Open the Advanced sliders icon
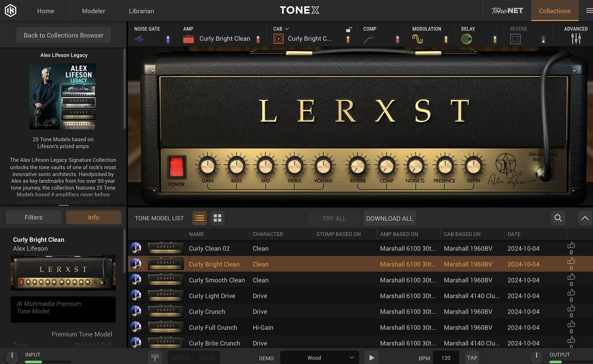Viewport: 593px width, 364px height. pyautogui.click(x=576, y=39)
